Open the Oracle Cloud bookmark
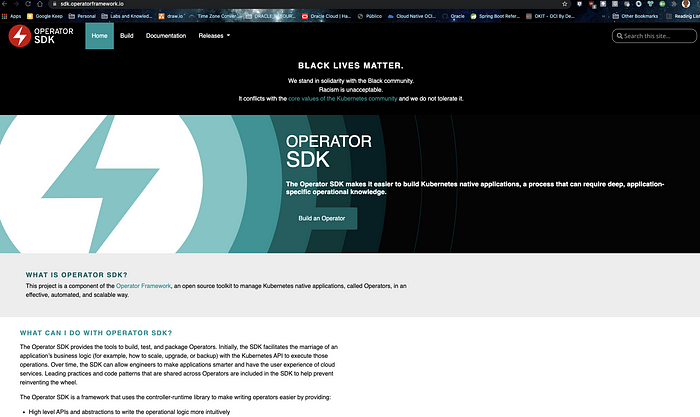The image size is (700, 417). point(326,16)
